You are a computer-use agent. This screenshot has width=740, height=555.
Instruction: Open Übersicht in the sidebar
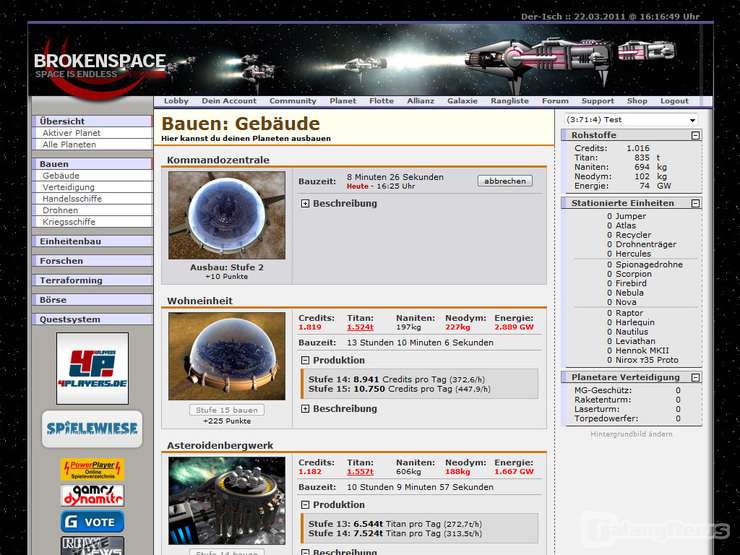pyautogui.click(x=92, y=121)
